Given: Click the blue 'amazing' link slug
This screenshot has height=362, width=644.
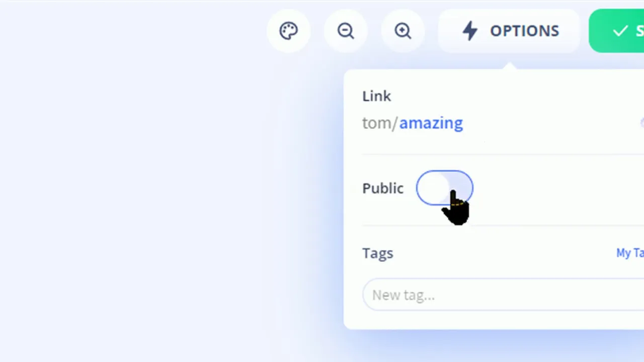Looking at the screenshot, I should click(431, 123).
